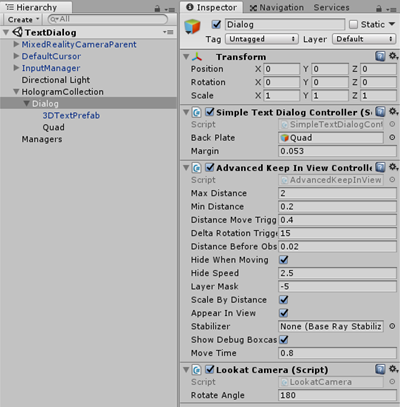Click the Stabilizer object picker circle

coord(392,326)
